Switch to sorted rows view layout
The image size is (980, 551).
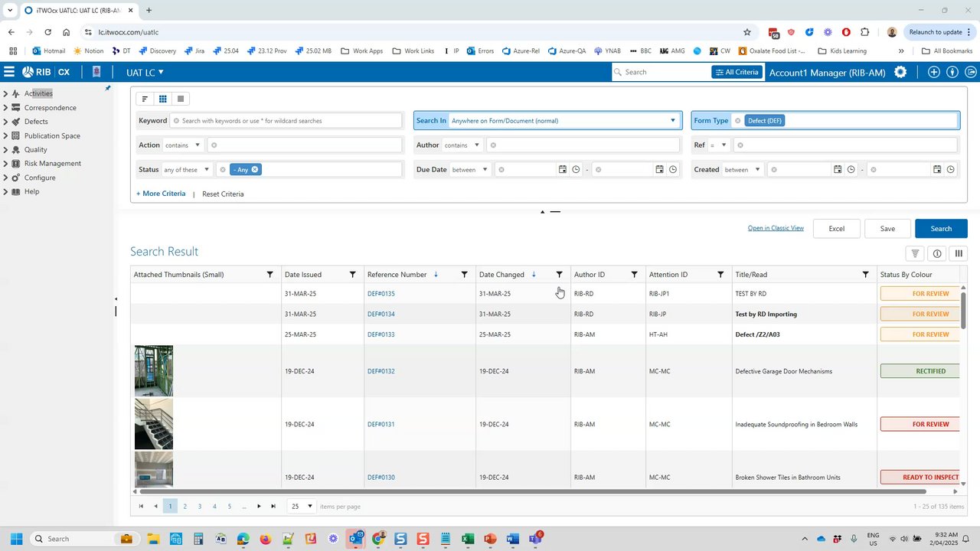point(145,99)
